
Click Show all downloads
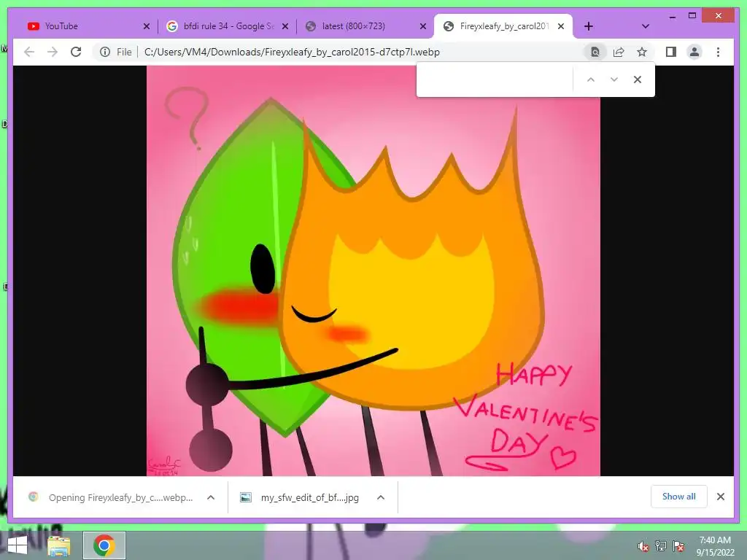pos(679,497)
